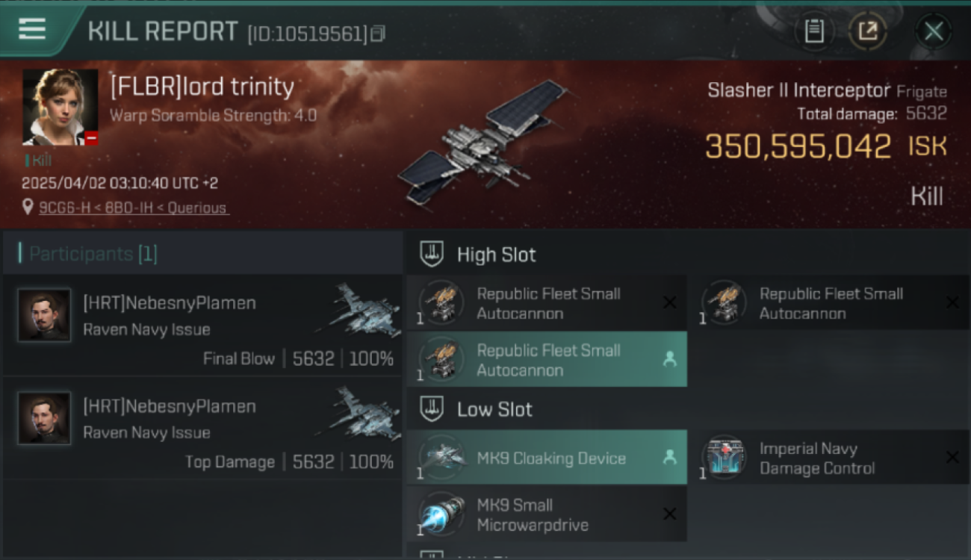Open location link 9CG6-H < 6BO-IH < Querious

click(133, 208)
